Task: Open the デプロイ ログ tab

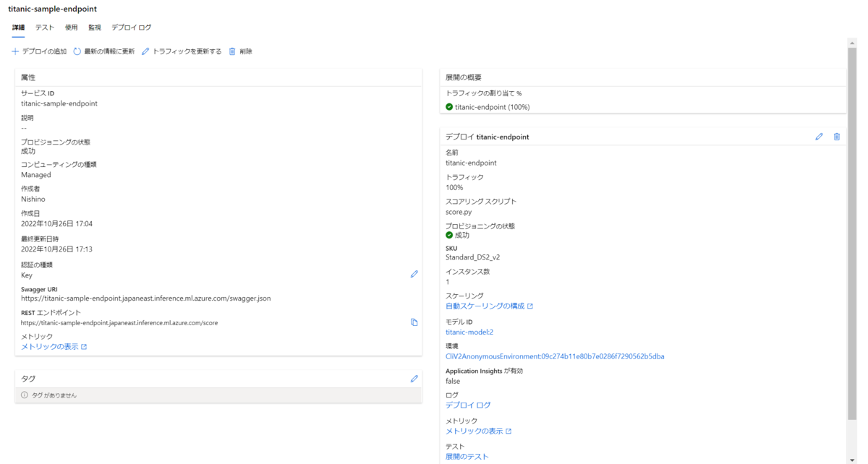Action: 132,27
